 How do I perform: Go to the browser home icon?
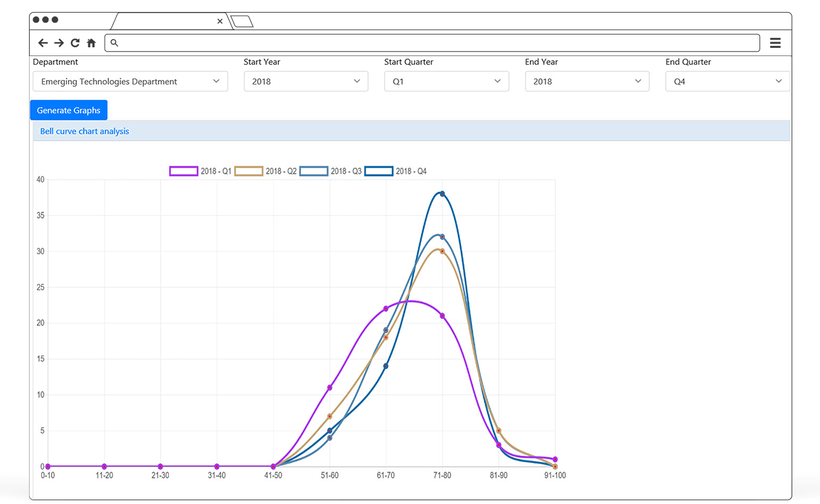tap(91, 43)
